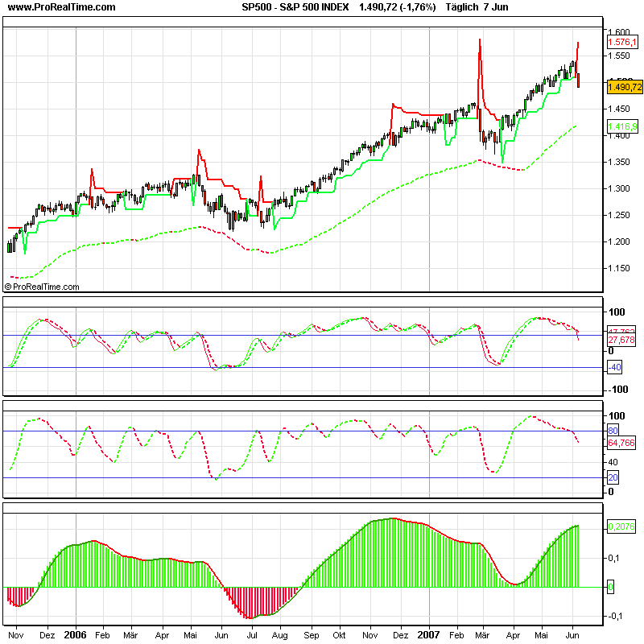This screenshot has height=644, width=644.
Task: Select the 1.450 price axis label
Action: (x=619, y=109)
